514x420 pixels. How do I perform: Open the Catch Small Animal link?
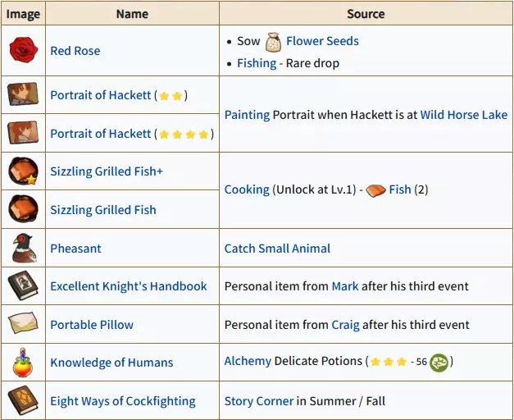(x=277, y=248)
